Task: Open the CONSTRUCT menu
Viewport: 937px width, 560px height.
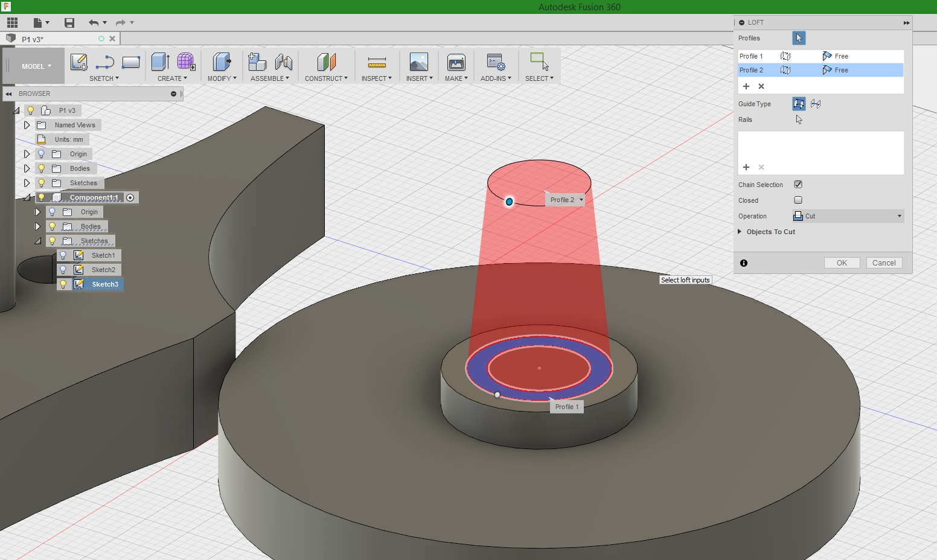Action: point(326,78)
